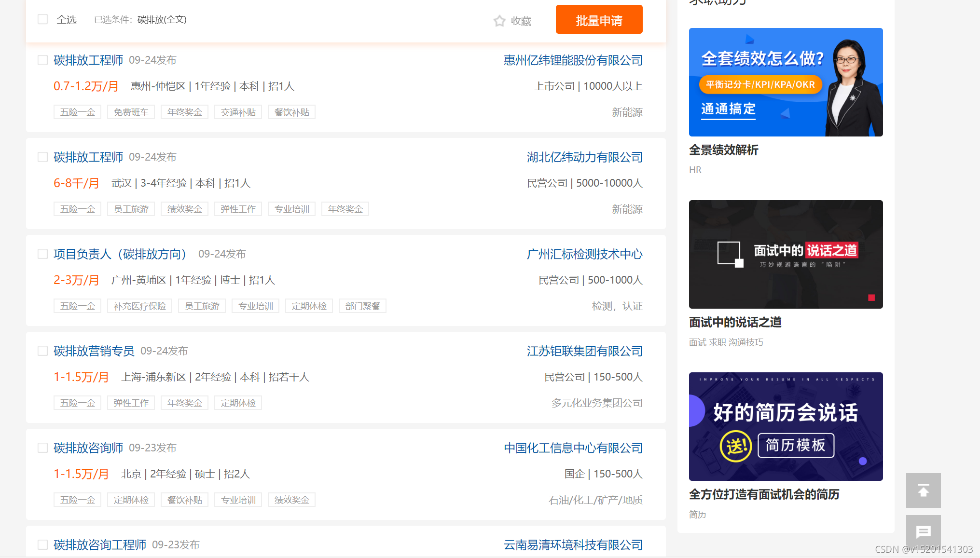Open 碳排放工程师 job at 湖北亿纬动力
This screenshot has height=558, width=980.
coord(88,157)
